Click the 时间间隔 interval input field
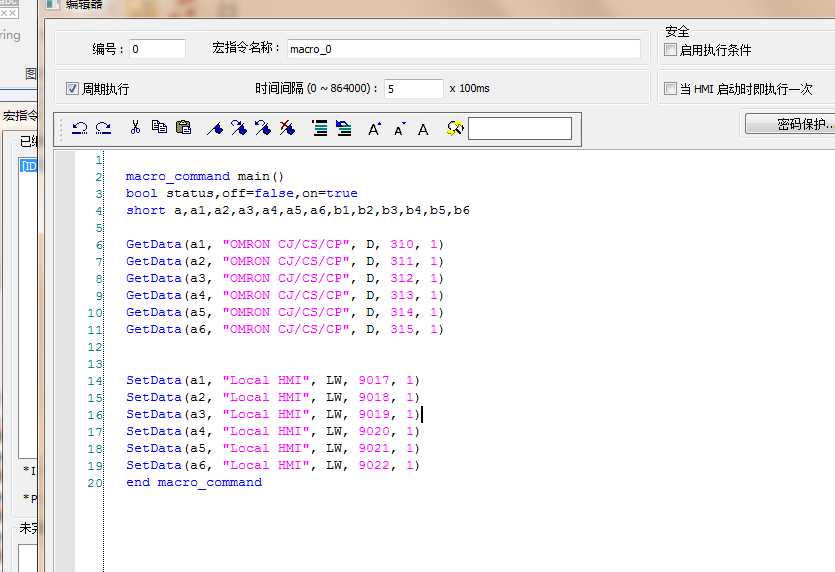This screenshot has width=835, height=572. 413,89
